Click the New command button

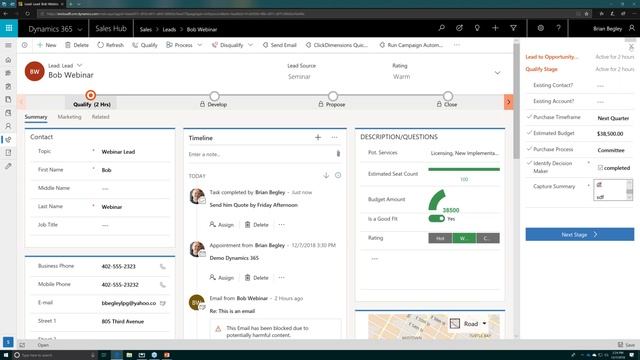(x=47, y=45)
